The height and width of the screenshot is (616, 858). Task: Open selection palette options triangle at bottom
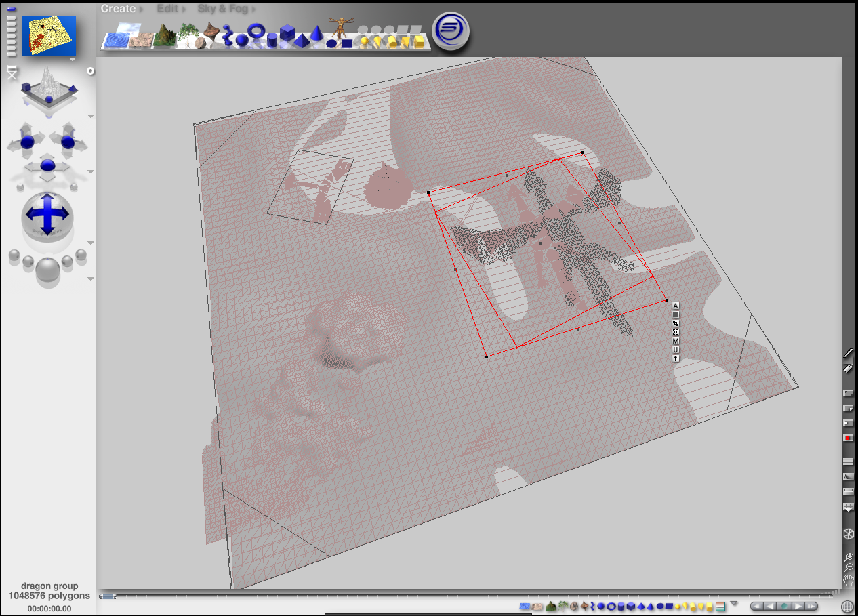pyautogui.click(x=733, y=603)
